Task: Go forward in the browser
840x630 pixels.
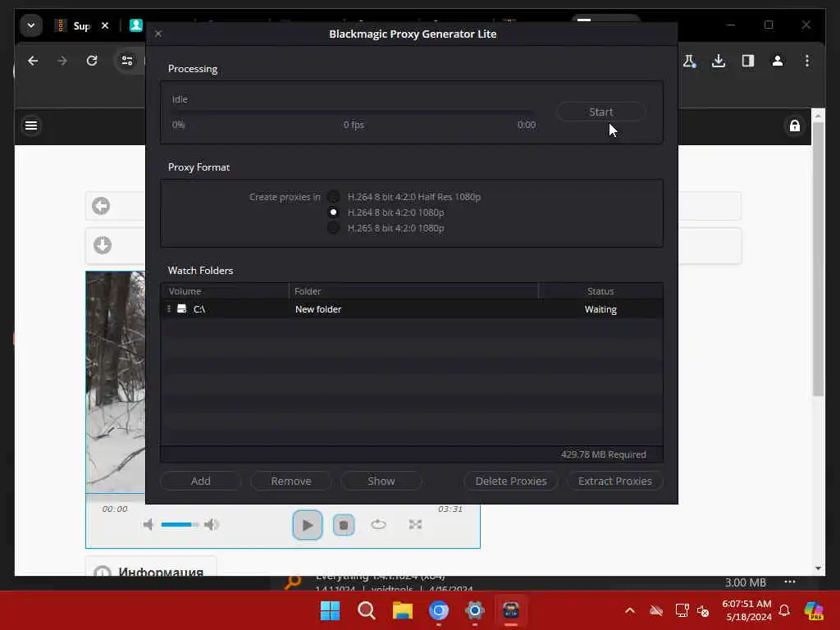Action: click(62, 61)
